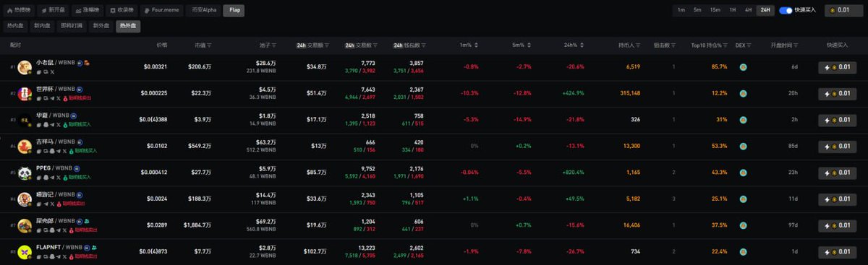Select the 新外盘 sub-tab
Viewport: 868px width, 265px height.
[102, 25]
